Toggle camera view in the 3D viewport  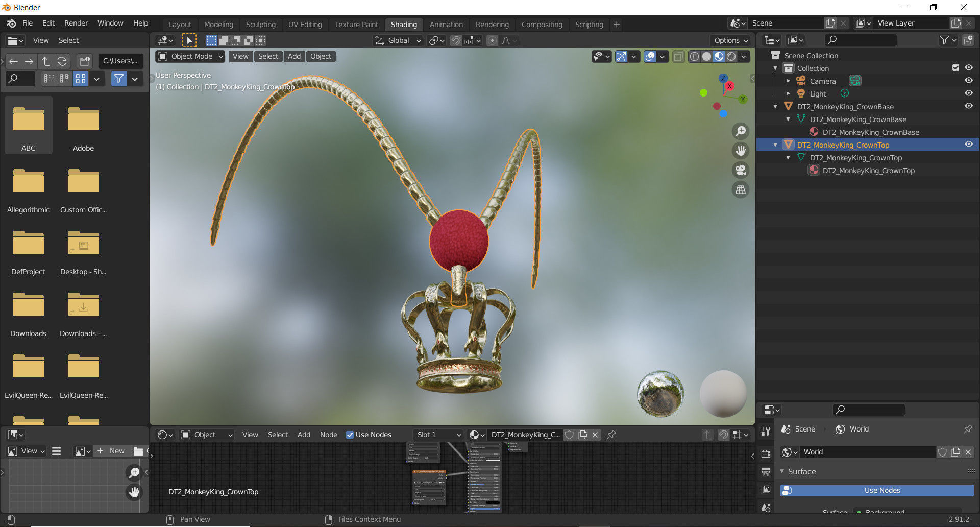[740, 170]
